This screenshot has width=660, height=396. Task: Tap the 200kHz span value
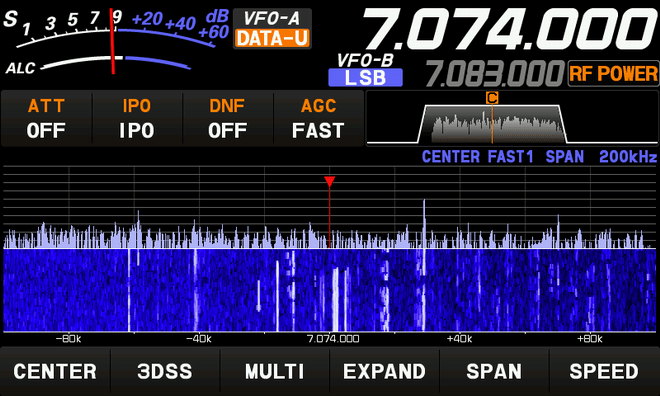628,157
